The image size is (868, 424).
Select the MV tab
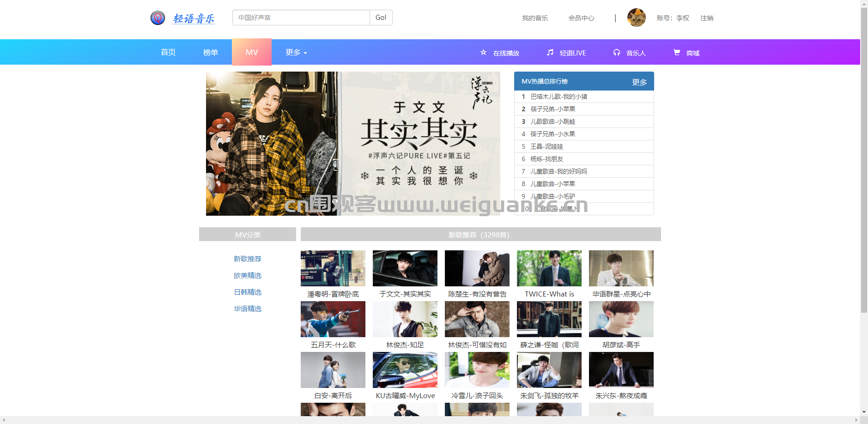[252, 52]
